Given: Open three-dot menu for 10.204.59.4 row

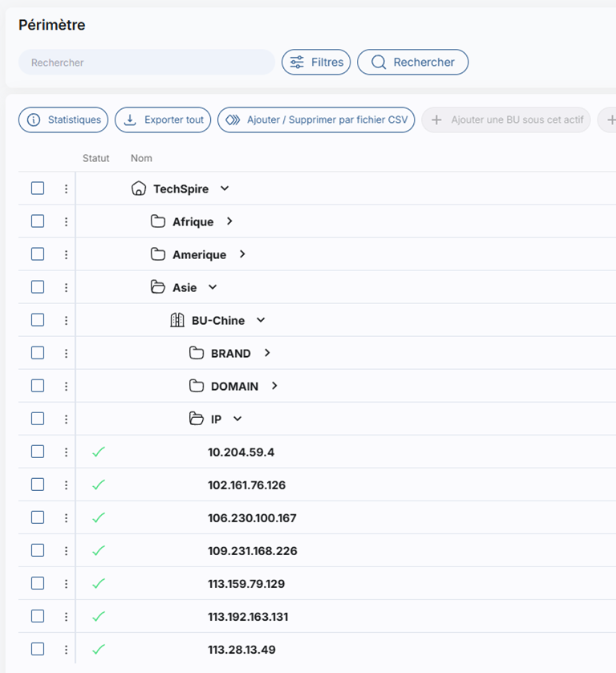Looking at the screenshot, I should point(66,452).
